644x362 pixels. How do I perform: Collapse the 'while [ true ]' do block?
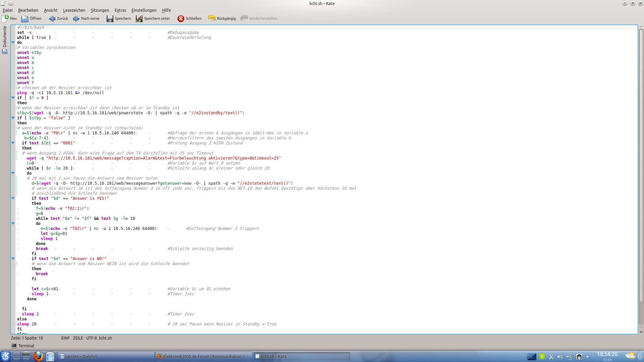(x=13, y=43)
